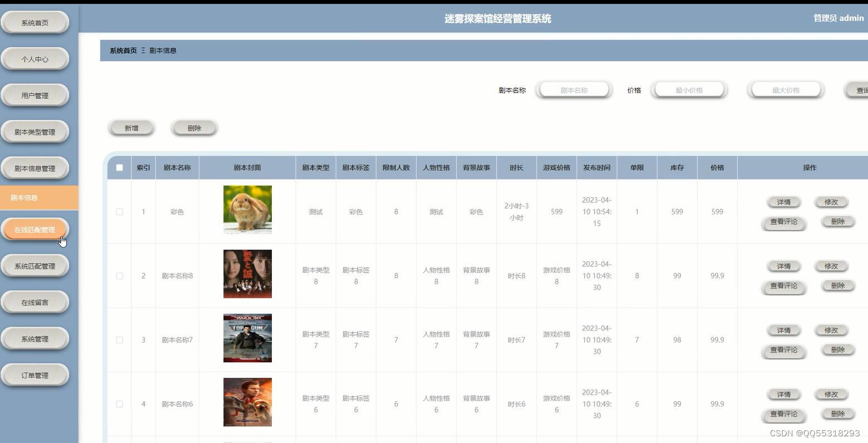Select the 剧本信息 submenu item

click(39, 198)
